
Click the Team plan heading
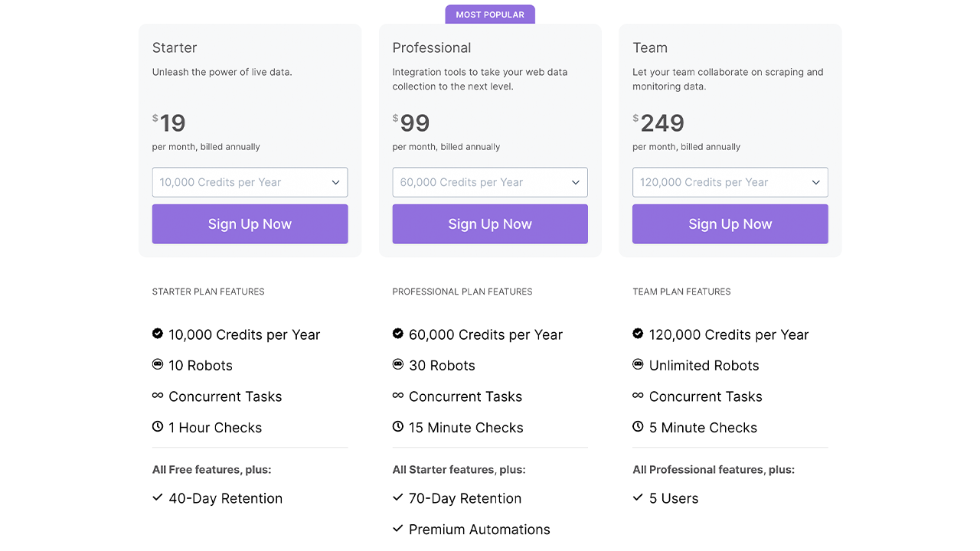[x=650, y=47]
